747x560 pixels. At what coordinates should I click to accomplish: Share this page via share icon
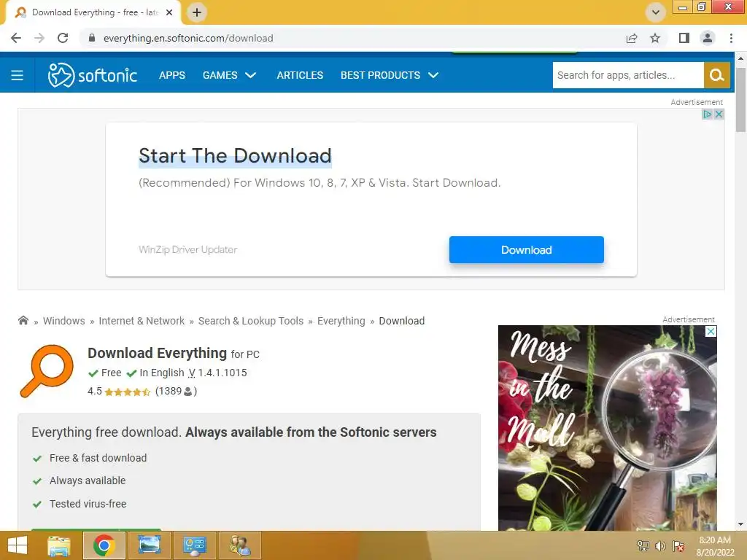[x=632, y=38]
